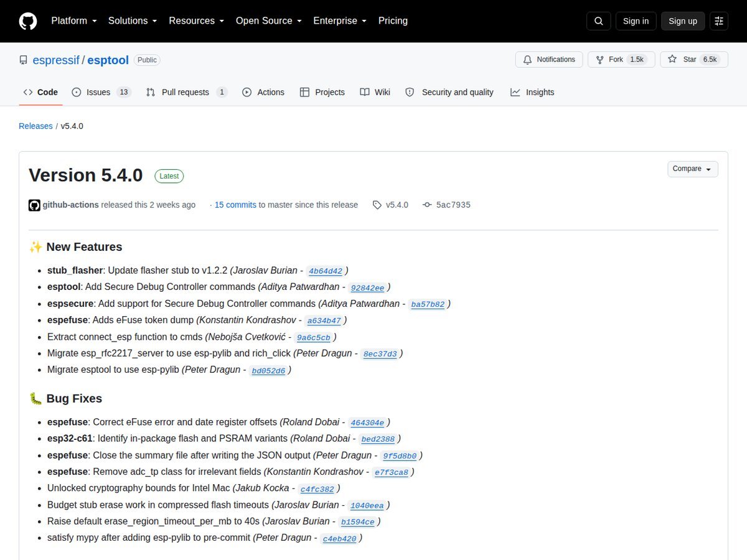Expand the Open Source menu
The height and width of the screenshot is (560, 747).
click(x=269, y=21)
